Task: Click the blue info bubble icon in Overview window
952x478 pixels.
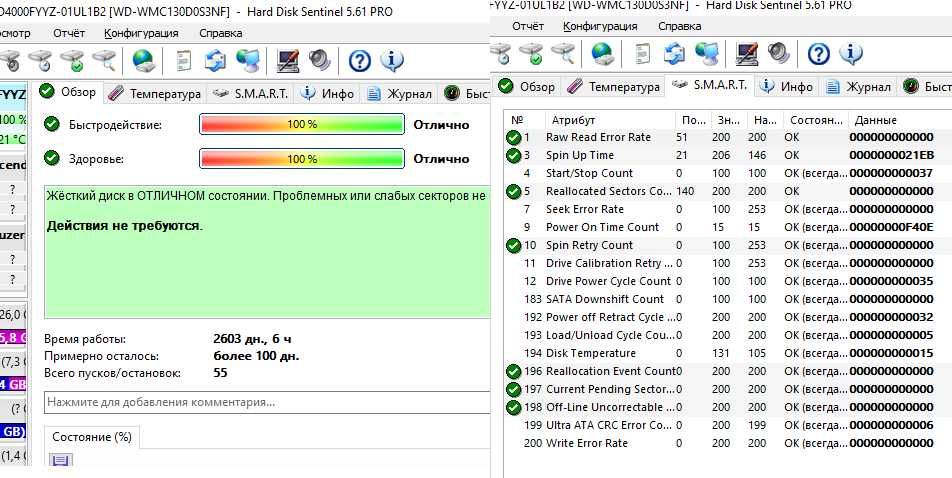Action: tap(392, 60)
